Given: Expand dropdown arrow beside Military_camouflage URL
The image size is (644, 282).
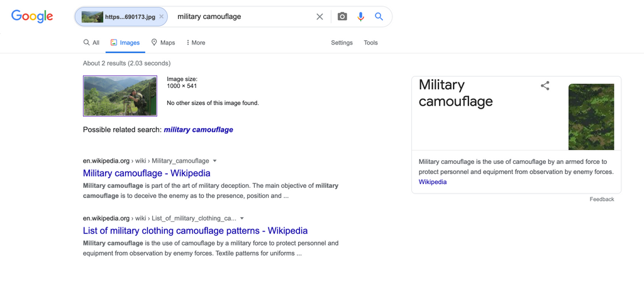Looking at the screenshot, I should pyautogui.click(x=214, y=161).
